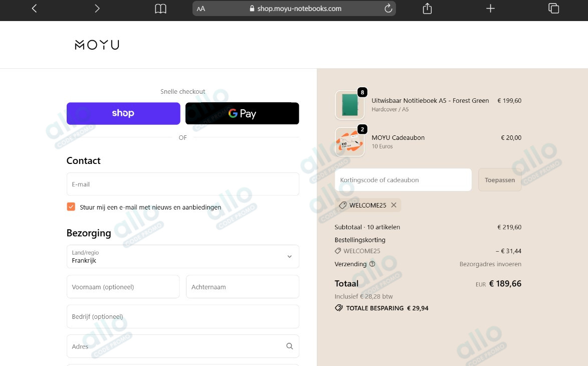Select the Google Pay payment option
This screenshot has width=588, height=366.
(x=242, y=113)
